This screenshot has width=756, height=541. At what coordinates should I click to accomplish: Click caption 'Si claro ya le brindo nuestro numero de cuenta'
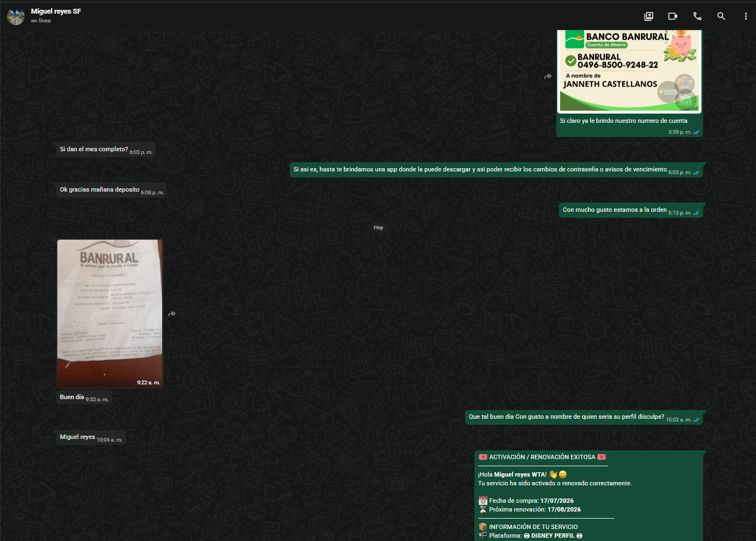point(623,121)
